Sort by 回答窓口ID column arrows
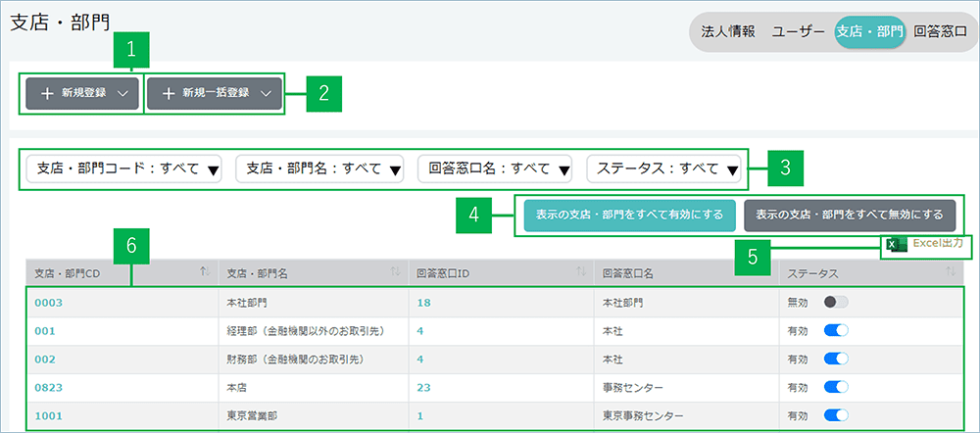The height and width of the screenshot is (433, 980). (x=579, y=271)
